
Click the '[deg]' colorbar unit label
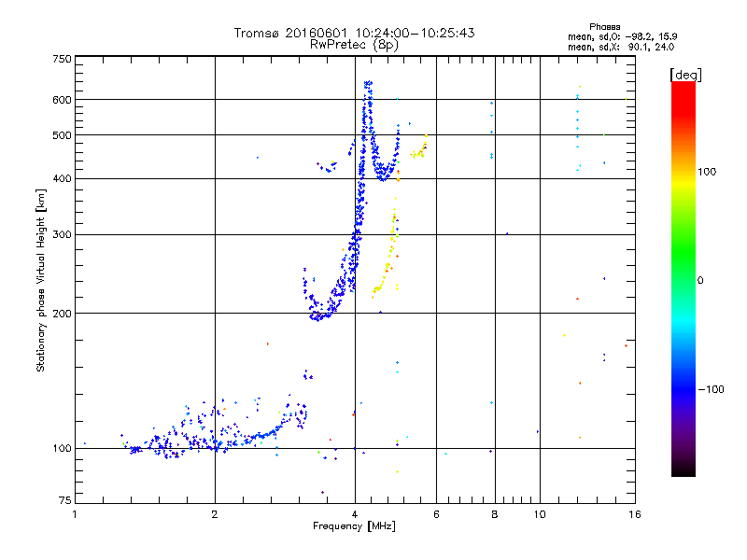(685, 75)
